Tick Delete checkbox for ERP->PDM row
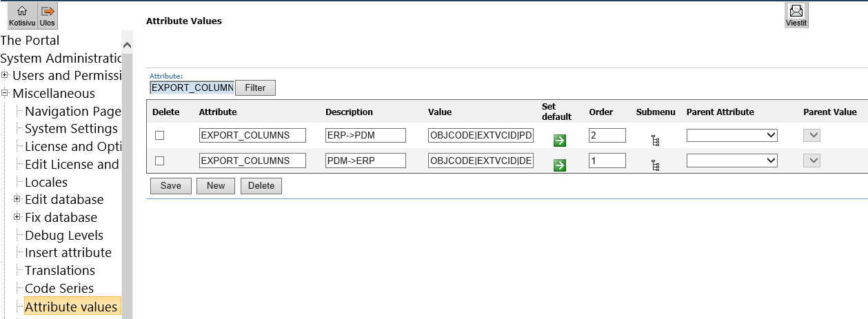Screen dimensions: 868x319 tap(159, 136)
